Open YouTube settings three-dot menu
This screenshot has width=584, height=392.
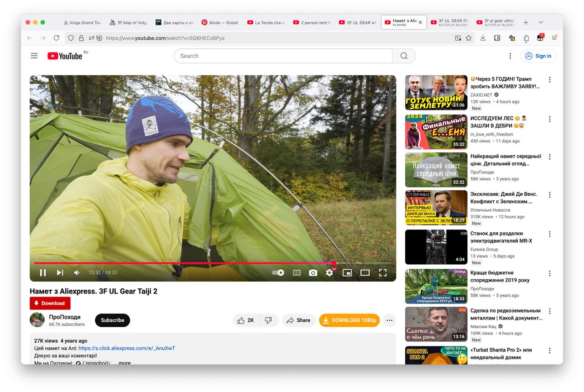510,56
